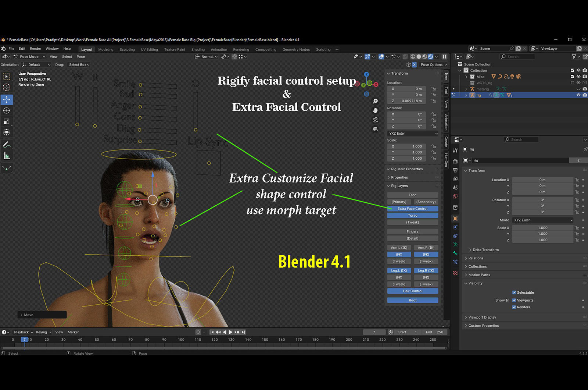588x390 pixels.
Task: Expand the Rig Main Properties panel
Action: click(x=406, y=169)
